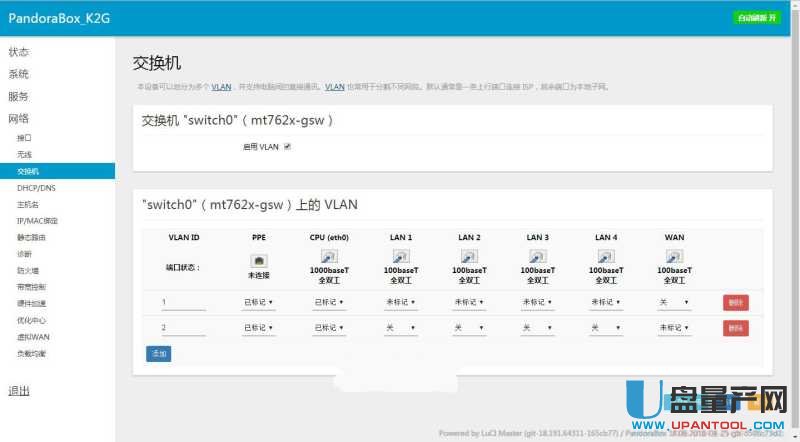
Task: Click the VLAN ID 1 input field
Action: [183, 301]
